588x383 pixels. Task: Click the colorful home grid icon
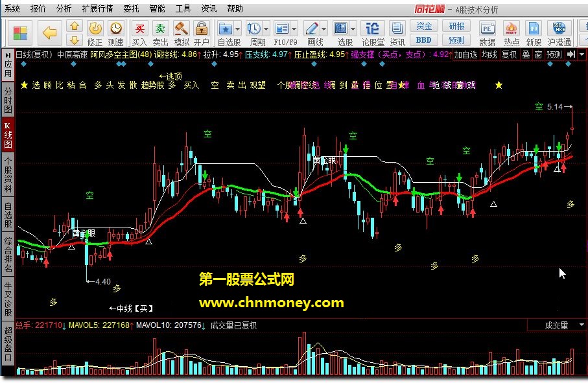pos(21,33)
